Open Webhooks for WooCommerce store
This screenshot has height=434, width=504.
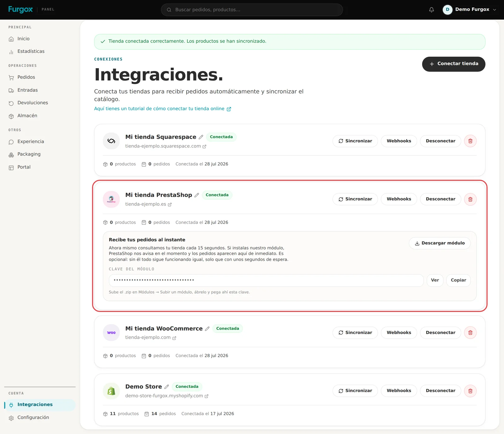pyautogui.click(x=399, y=333)
